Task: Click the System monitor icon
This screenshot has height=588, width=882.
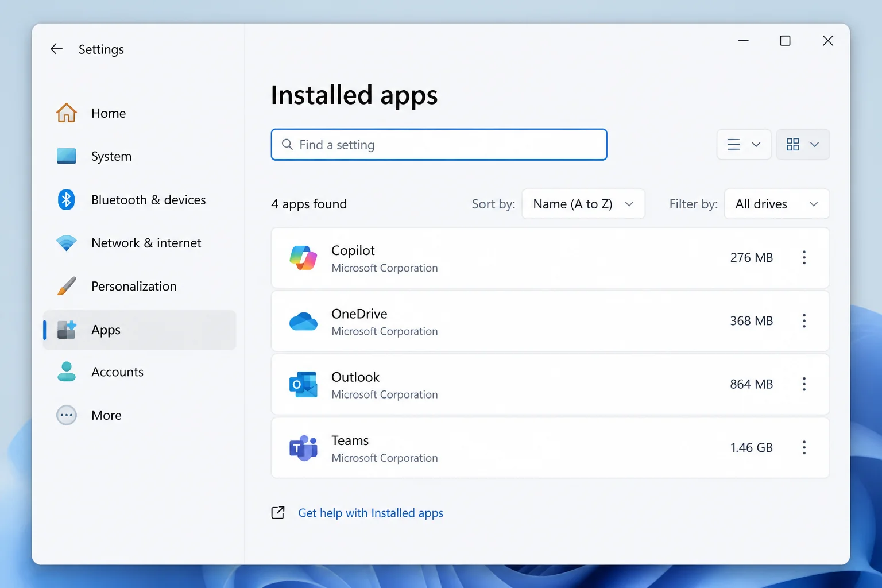Action: [67, 156]
